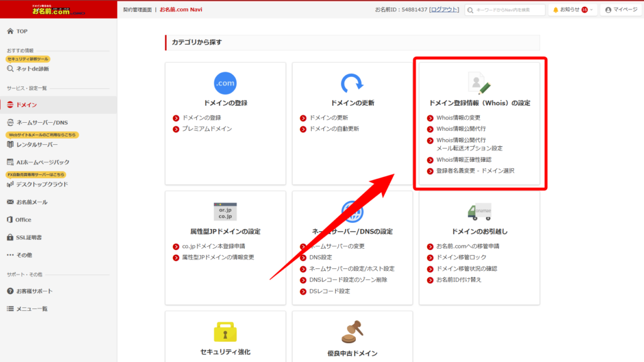Open Whois情報公開代行 メール転送オプション設定 link

click(469, 144)
